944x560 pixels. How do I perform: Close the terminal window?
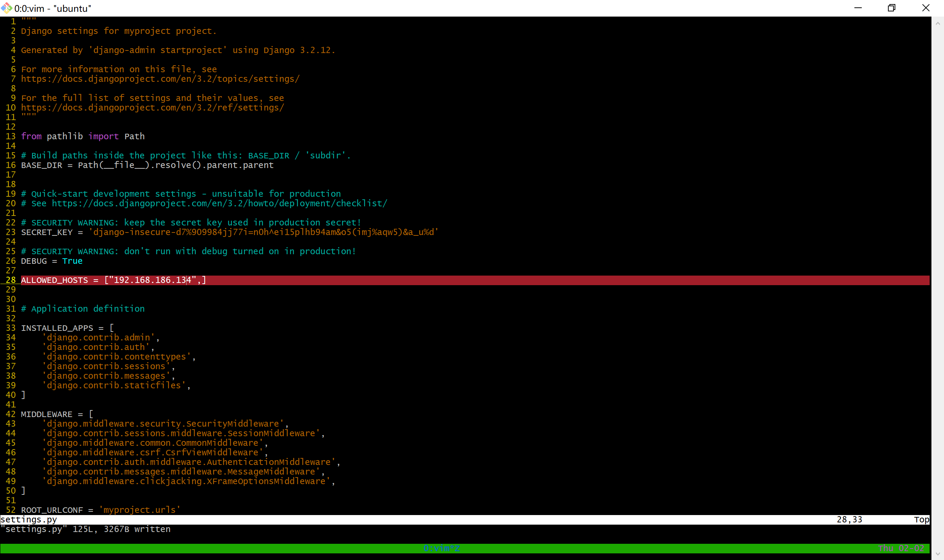(926, 8)
